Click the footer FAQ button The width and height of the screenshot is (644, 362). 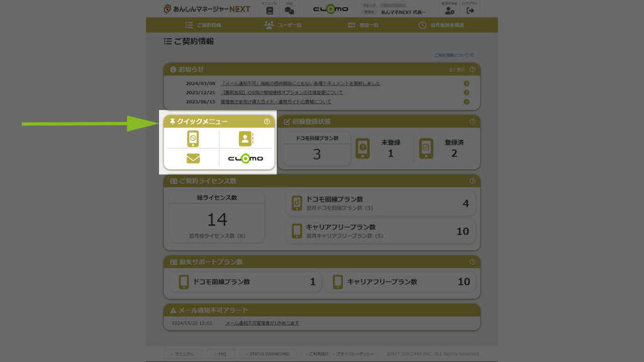coord(221,354)
